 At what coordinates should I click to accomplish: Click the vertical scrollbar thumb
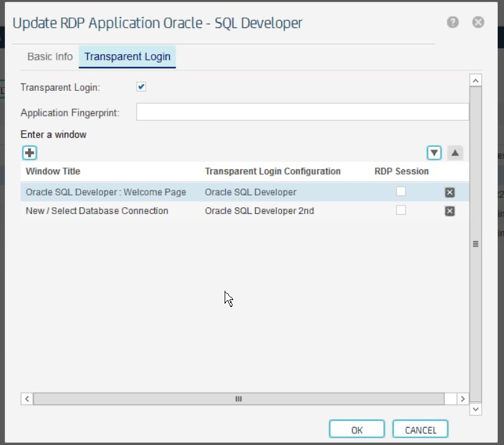pos(475,245)
